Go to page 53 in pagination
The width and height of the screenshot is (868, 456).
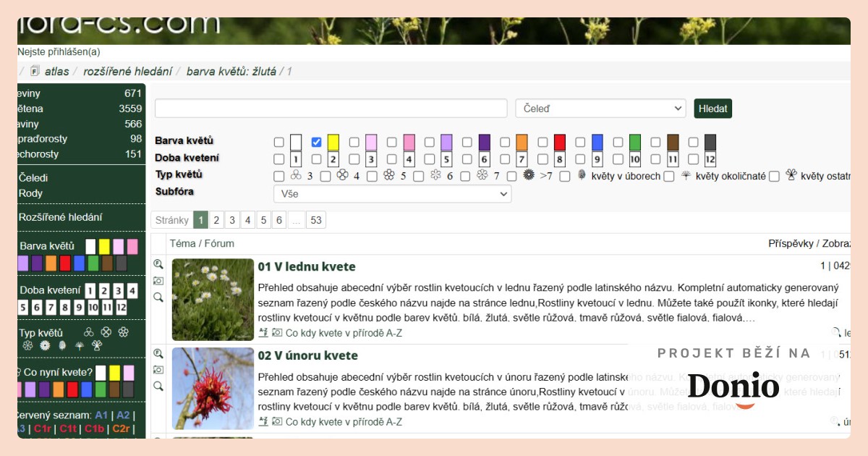click(x=315, y=220)
